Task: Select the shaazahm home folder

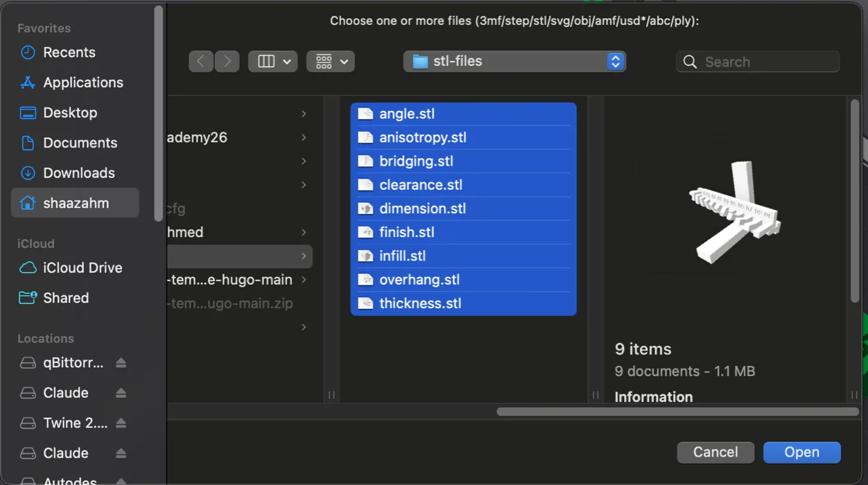Action: click(x=75, y=203)
